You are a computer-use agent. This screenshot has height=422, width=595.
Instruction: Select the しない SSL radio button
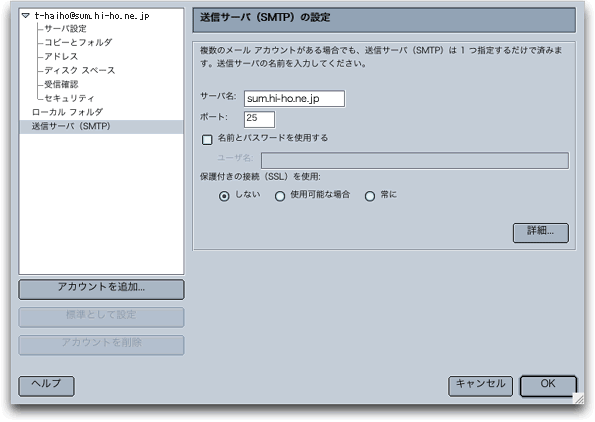(x=224, y=196)
